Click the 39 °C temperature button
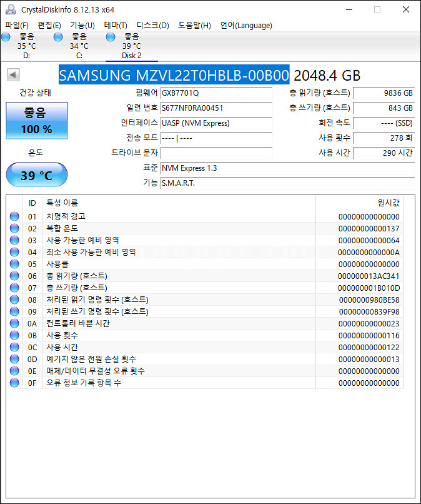The width and height of the screenshot is (421, 504). point(37,174)
